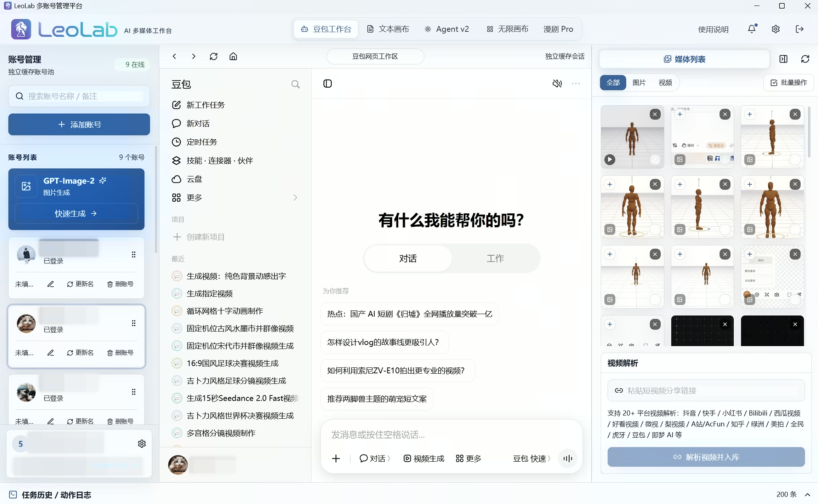Viewport: 818px width, 504px height.
Task: Click 快速生成 on GPT-Image-2 card
Action: [76, 213]
